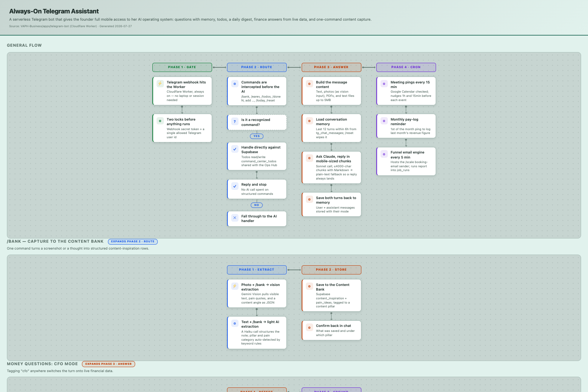Click the lightning icon on Telegram webhook card
Image resolution: width=588 pixels, height=392 pixels.
160,83
